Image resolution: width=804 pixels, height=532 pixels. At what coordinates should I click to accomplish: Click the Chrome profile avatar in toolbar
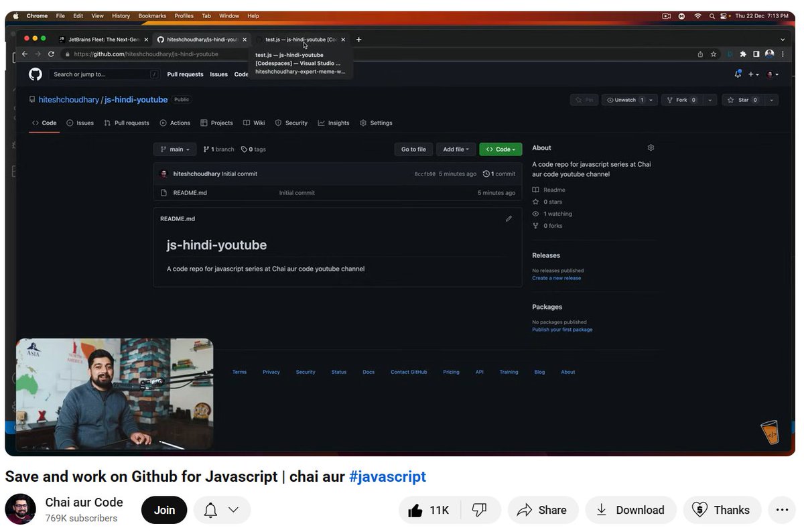click(x=769, y=54)
